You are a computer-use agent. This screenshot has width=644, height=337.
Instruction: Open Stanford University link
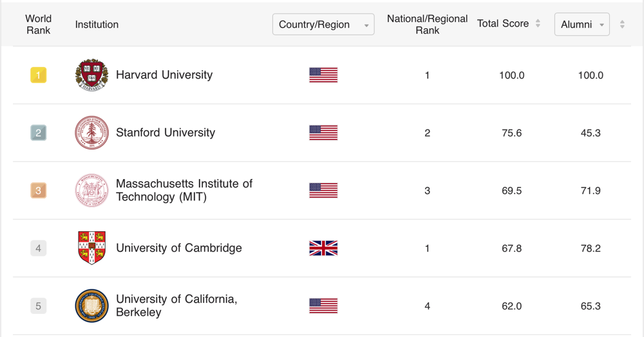pos(166,133)
